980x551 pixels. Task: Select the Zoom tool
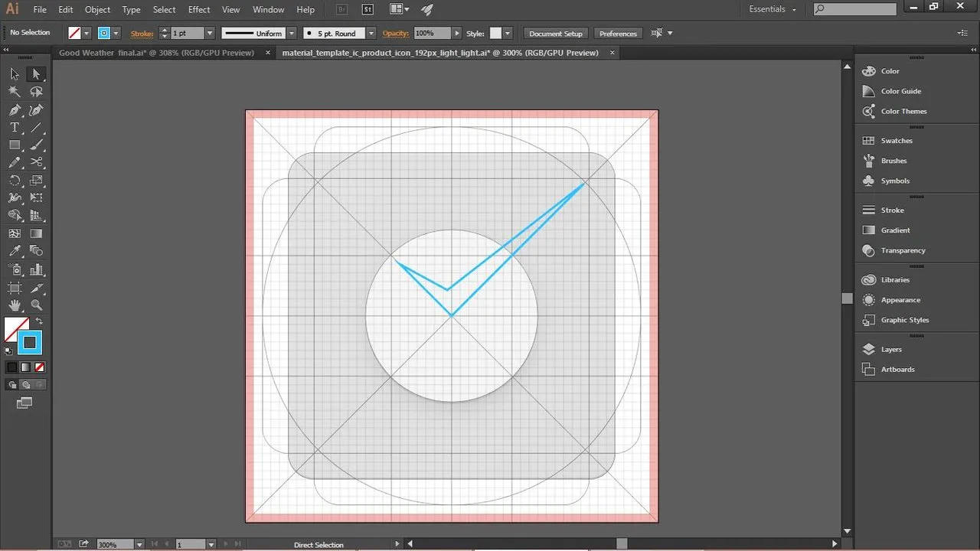[x=36, y=305]
